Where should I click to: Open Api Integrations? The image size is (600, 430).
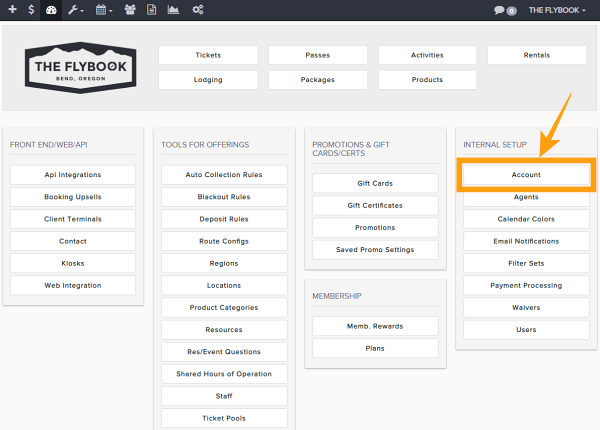(x=73, y=175)
